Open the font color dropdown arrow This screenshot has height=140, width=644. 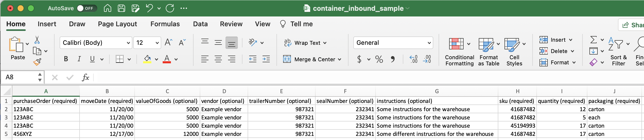(176, 59)
